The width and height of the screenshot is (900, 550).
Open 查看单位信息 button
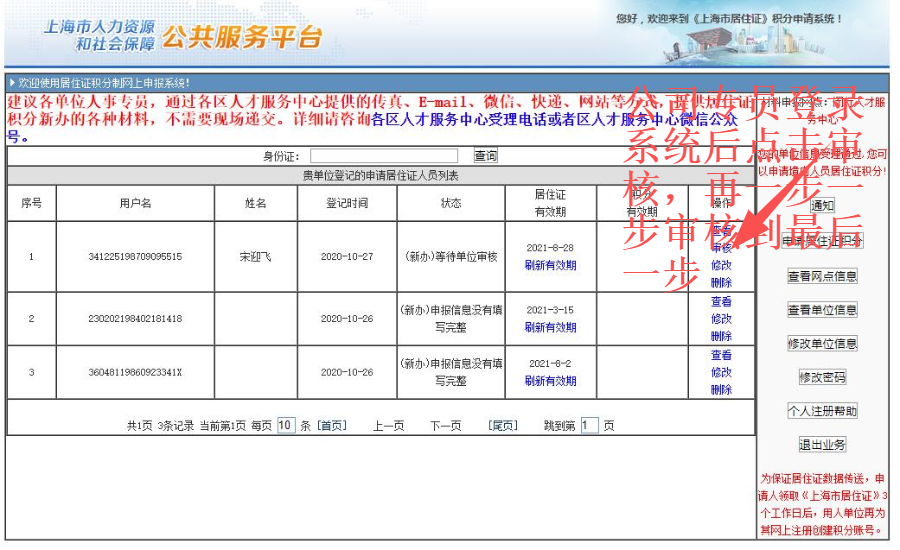pos(823,310)
